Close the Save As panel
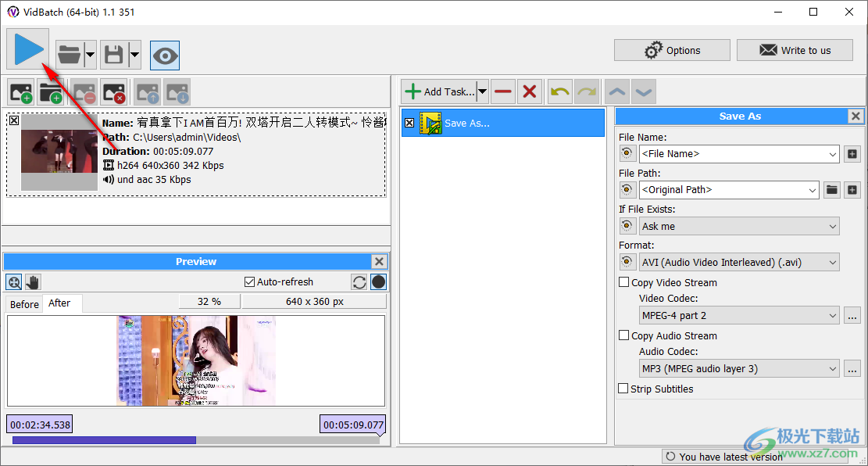 (855, 116)
